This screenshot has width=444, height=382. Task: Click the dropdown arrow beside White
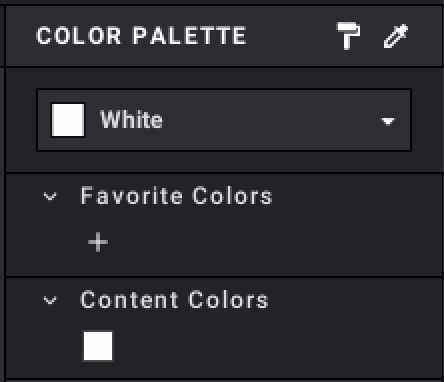[x=388, y=121]
